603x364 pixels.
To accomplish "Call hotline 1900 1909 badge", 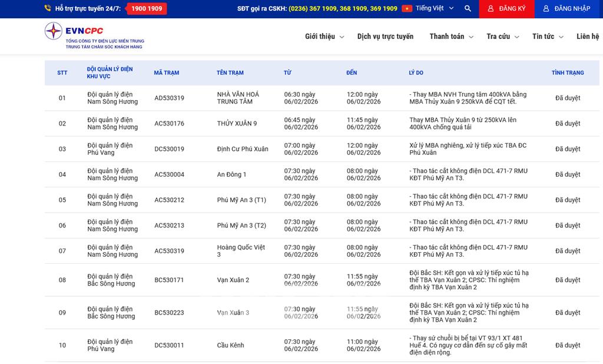I will (147, 9).
